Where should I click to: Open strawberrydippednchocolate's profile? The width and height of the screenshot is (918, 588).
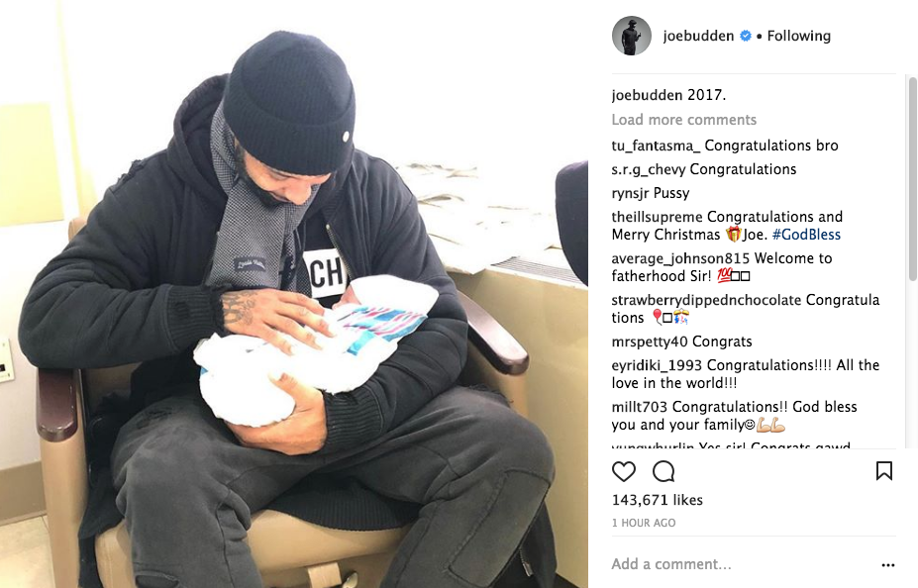pyautogui.click(x=706, y=300)
